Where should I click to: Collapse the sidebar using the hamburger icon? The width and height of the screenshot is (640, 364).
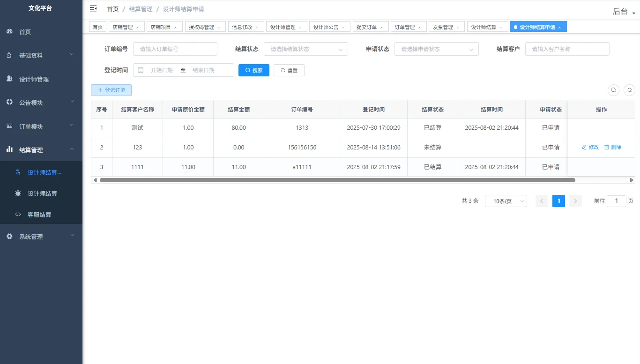93,8
